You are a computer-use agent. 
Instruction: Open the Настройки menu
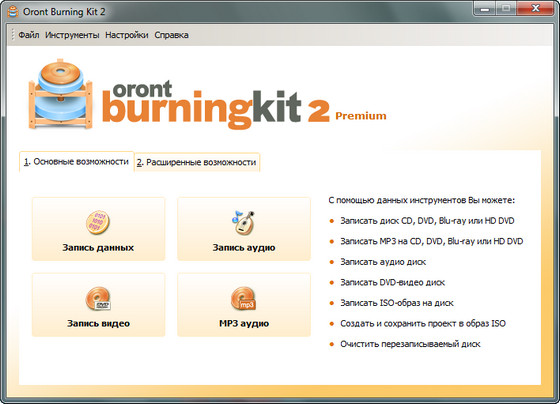126,35
